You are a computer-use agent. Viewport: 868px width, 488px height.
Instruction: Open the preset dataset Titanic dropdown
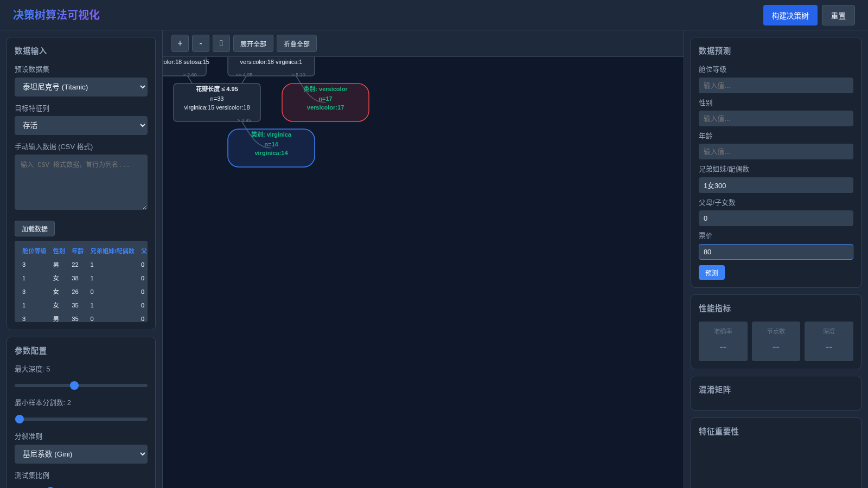coord(81,87)
